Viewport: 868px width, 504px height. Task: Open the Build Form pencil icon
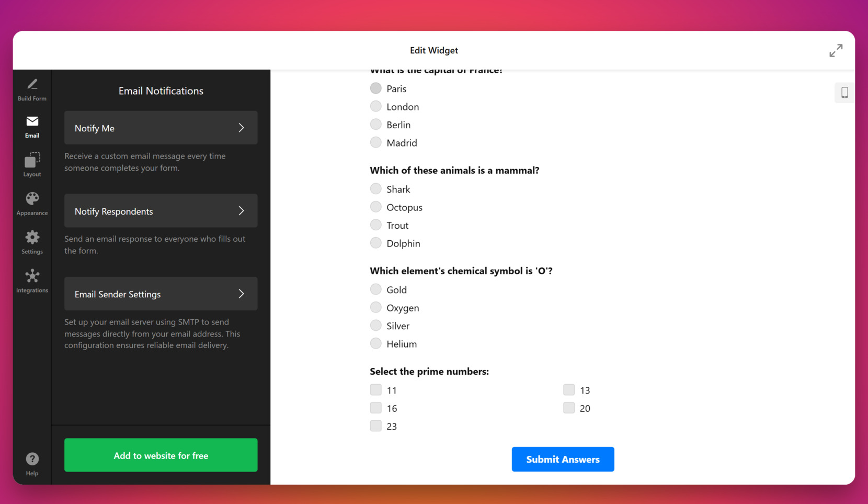pyautogui.click(x=32, y=85)
